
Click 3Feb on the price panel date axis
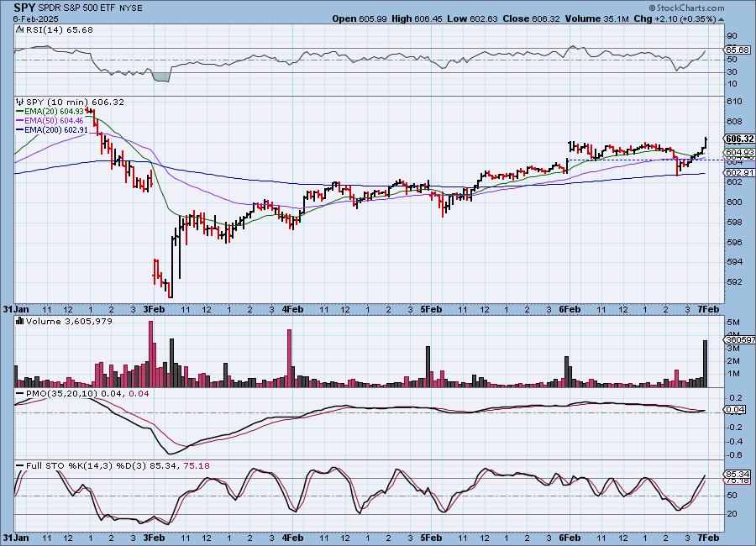coord(155,309)
